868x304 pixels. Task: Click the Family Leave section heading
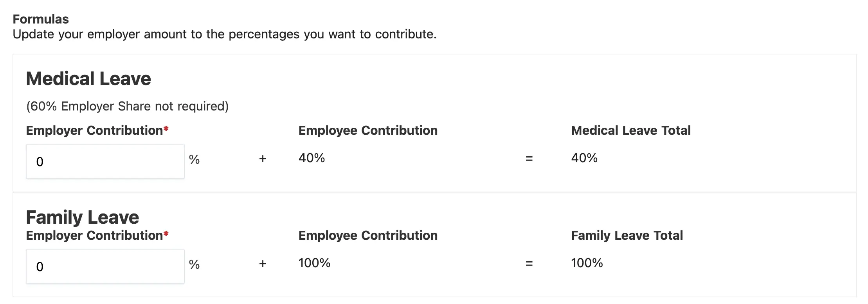82,217
